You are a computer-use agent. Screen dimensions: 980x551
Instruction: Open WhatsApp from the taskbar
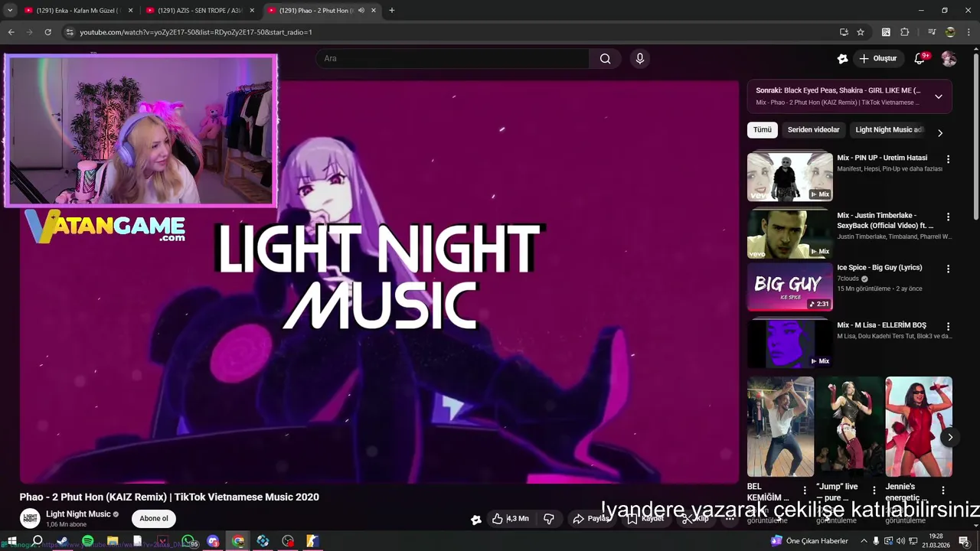point(188,541)
